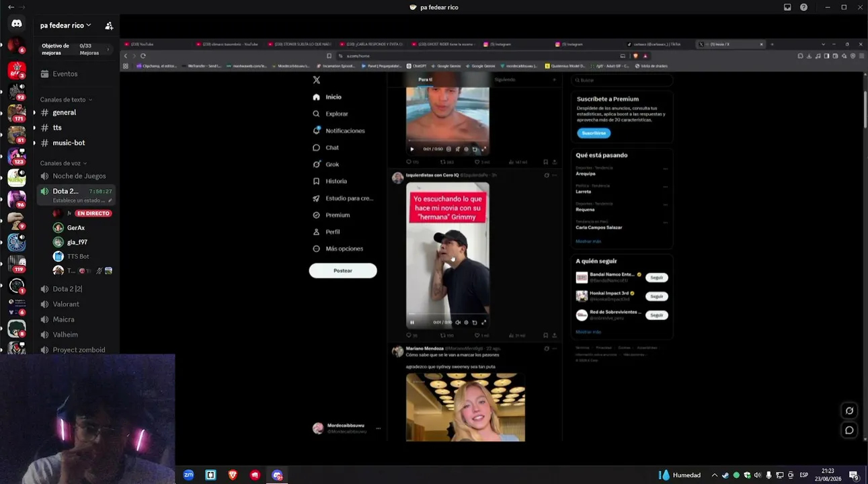The width and height of the screenshot is (868, 484).
Task: Edit voice status with the pencil icon
Action: click(109, 200)
